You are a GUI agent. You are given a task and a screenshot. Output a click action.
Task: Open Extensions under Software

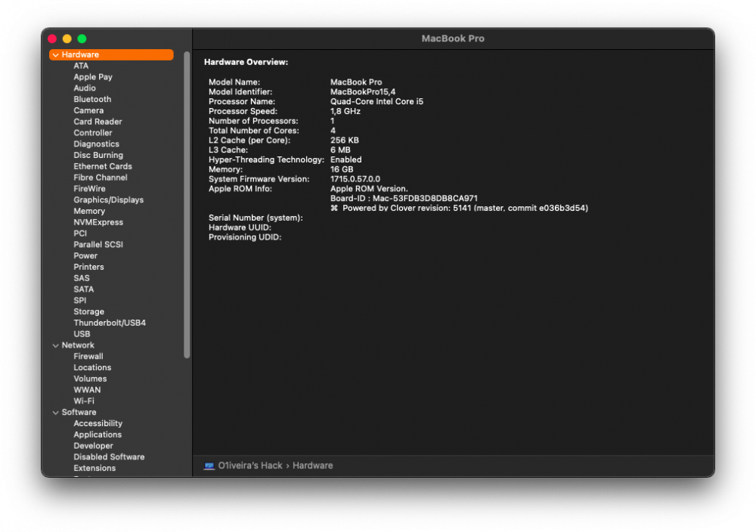click(x=94, y=468)
